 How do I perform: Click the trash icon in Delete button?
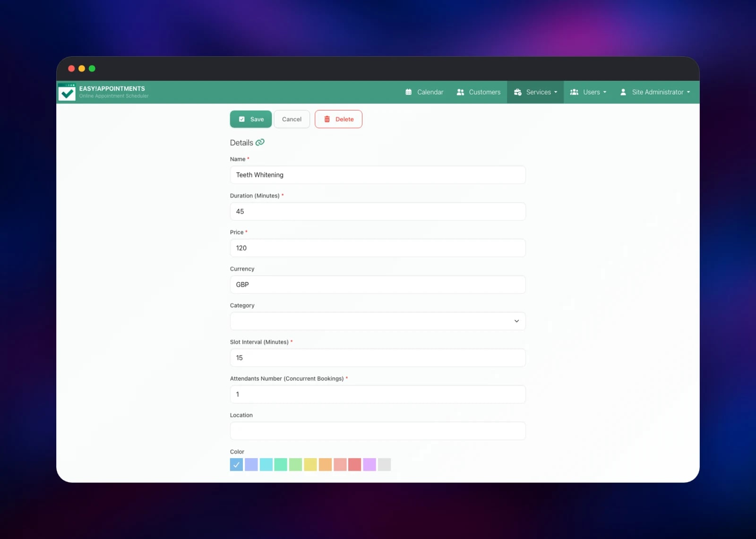pyautogui.click(x=327, y=119)
